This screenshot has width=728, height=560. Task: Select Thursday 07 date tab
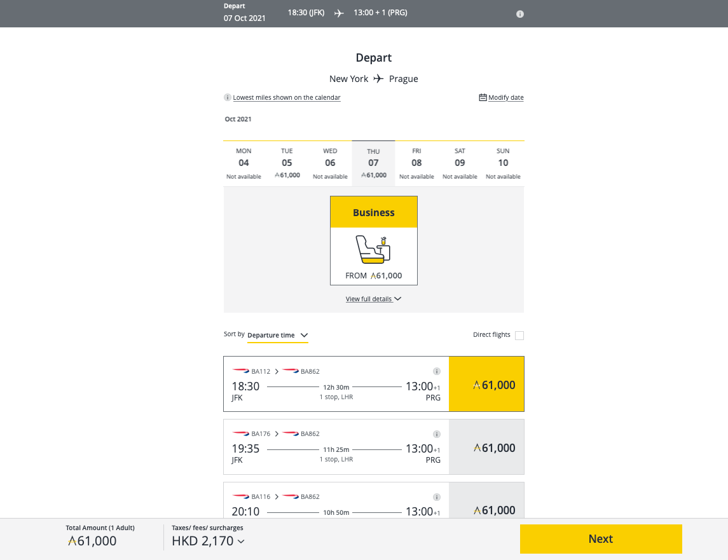pyautogui.click(x=373, y=163)
